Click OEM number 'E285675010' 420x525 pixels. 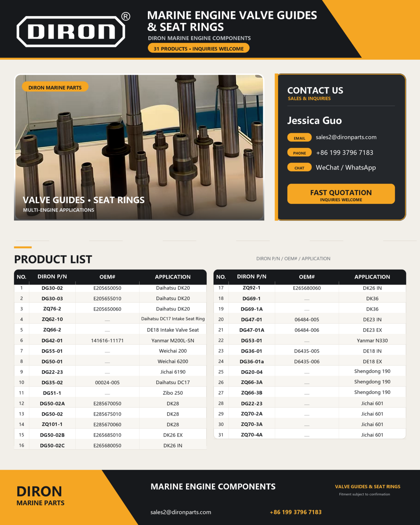click(x=107, y=414)
